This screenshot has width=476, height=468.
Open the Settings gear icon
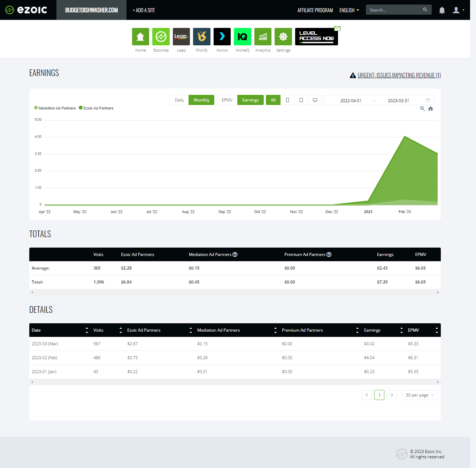pos(283,37)
